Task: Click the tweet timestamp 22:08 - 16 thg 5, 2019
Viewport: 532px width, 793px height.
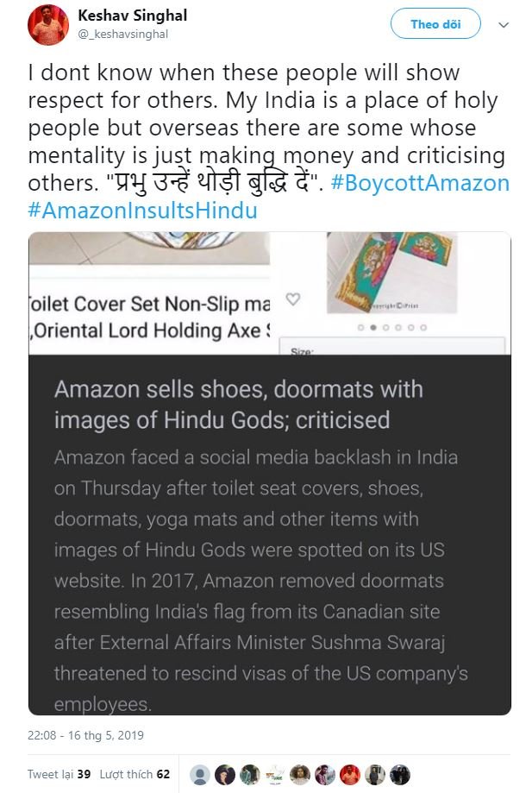Action: [85, 736]
